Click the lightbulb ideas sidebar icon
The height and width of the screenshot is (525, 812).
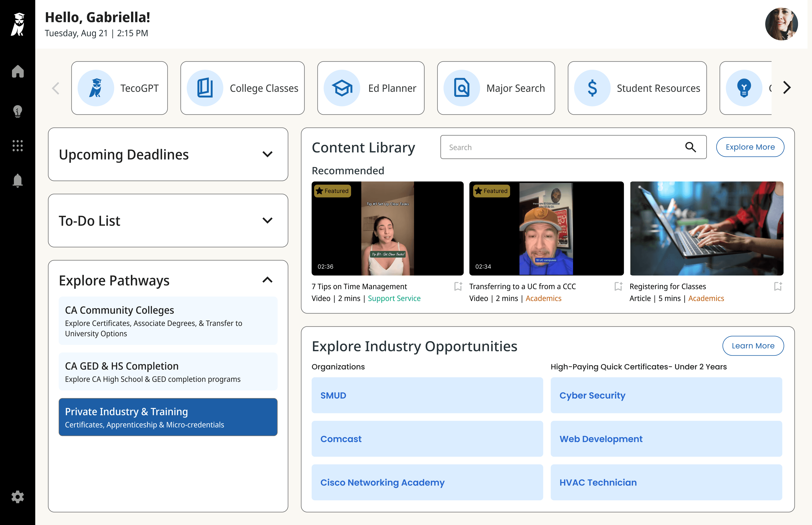coord(18,111)
